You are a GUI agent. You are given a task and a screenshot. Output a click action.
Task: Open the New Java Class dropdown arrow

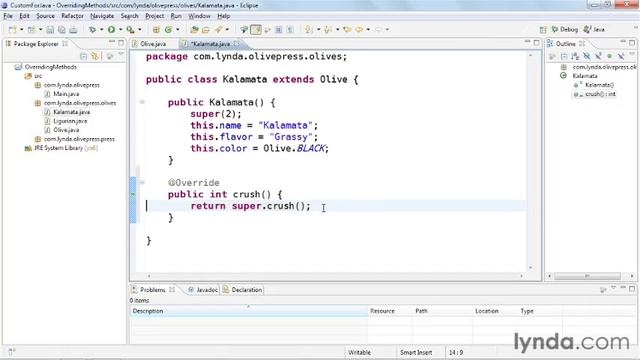[177, 29]
